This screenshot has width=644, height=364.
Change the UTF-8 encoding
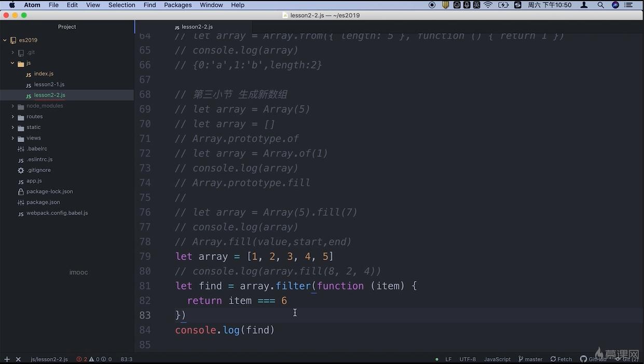click(468, 359)
